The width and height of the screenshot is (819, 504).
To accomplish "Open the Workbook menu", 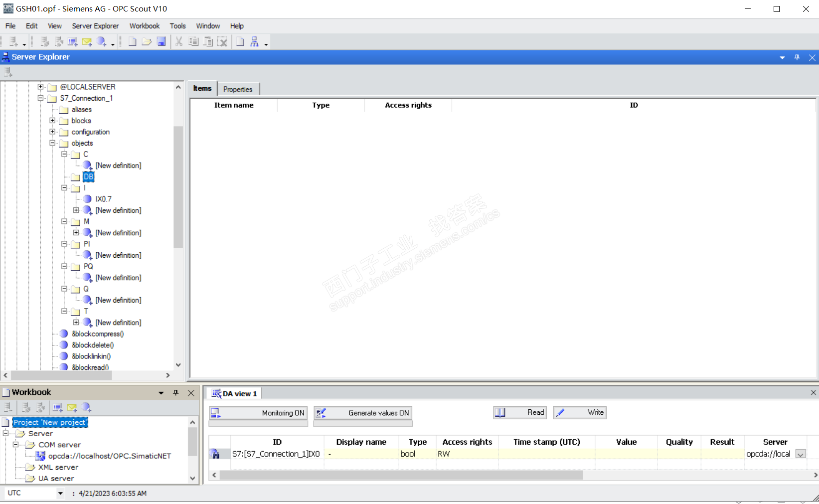I will [x=145, y=26].
